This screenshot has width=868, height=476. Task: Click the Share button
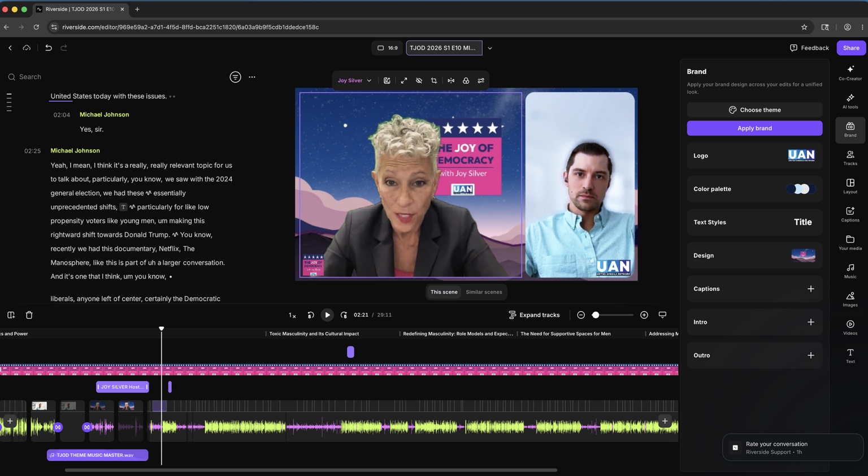click(851, 48)
